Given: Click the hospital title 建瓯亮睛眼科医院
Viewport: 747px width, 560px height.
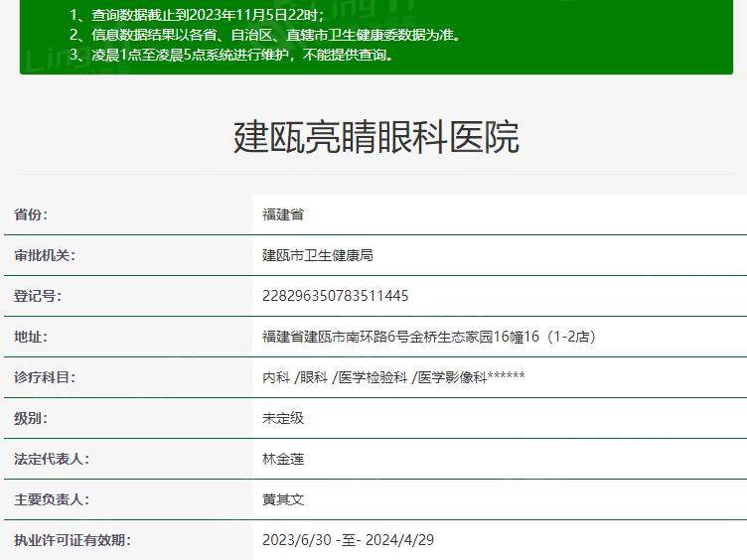Looking at the screenshot, I should tap(375, 138).
